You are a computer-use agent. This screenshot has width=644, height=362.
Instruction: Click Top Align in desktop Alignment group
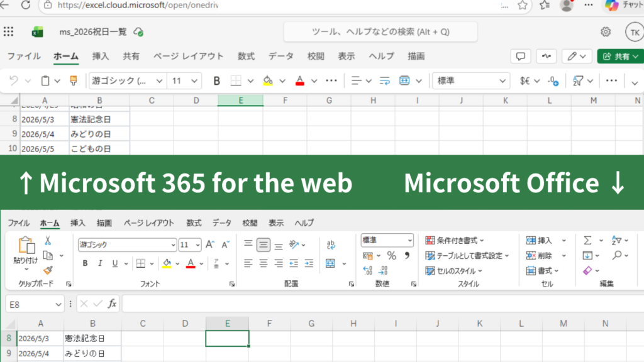(248, 244)
